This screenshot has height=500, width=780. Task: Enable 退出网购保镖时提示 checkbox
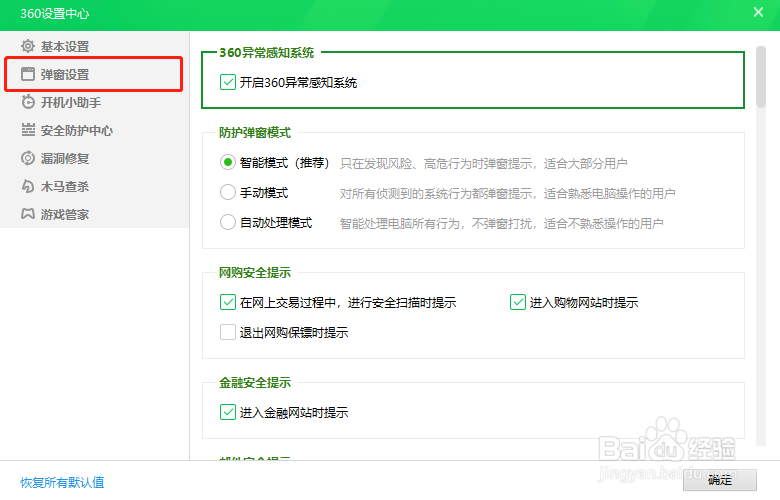(228, 332)
